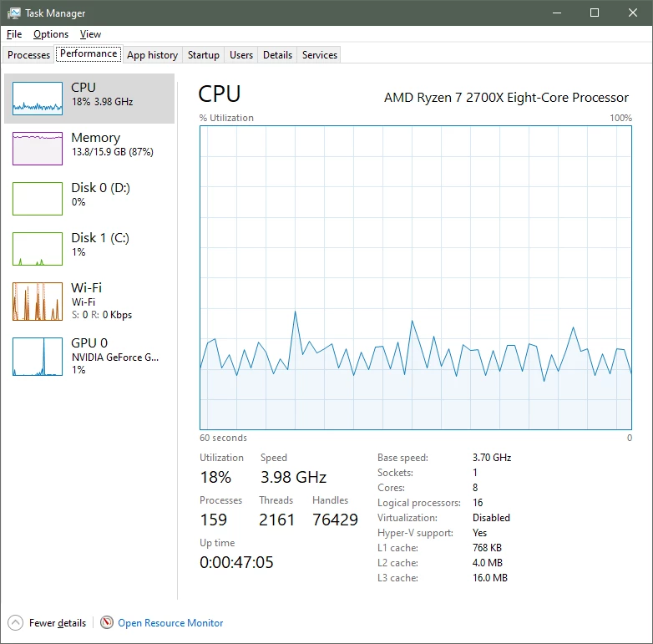The height and width of the screenshot is (644, 653).
Task: Minimize the Task Manager window
Action: pyautogui.click(x=557, y=13)
